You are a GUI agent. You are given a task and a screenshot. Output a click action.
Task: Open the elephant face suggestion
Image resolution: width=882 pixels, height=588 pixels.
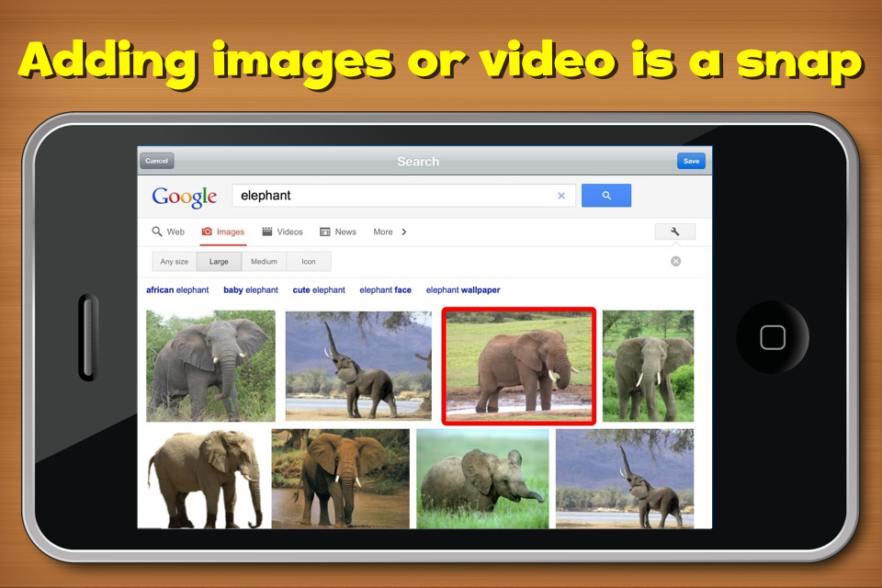click(x=385, y=290)
